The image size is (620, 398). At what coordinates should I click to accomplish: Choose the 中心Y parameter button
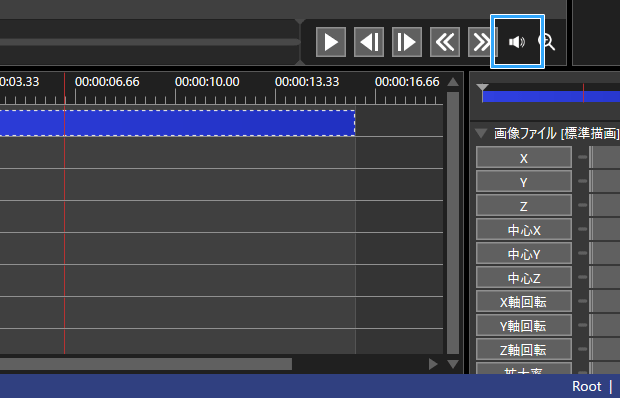[x=524, y=254]
